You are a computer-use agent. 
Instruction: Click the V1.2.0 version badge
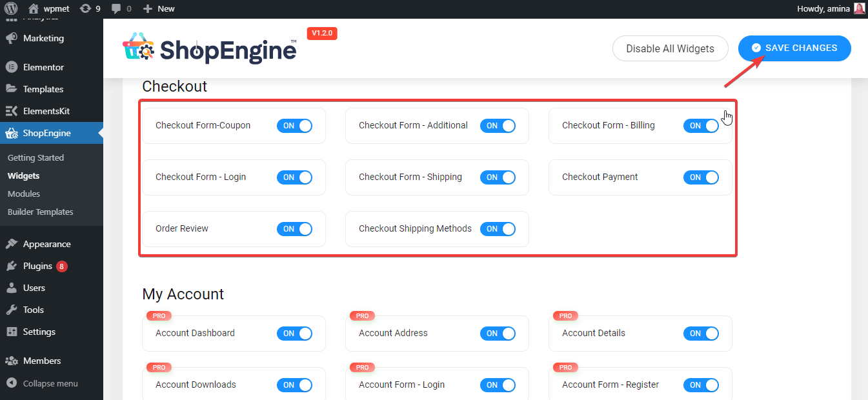coord(322,34)
